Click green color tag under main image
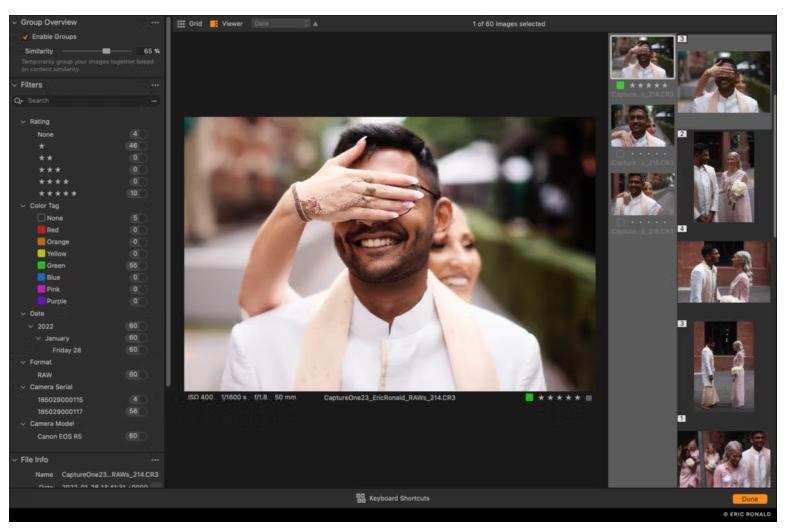The image size is (787, 531). (529, 398)
